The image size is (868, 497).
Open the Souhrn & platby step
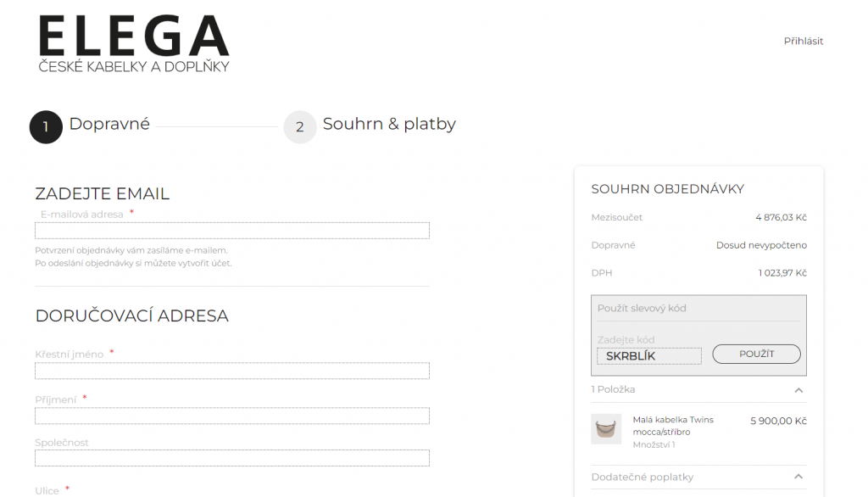tap(389, 124)
